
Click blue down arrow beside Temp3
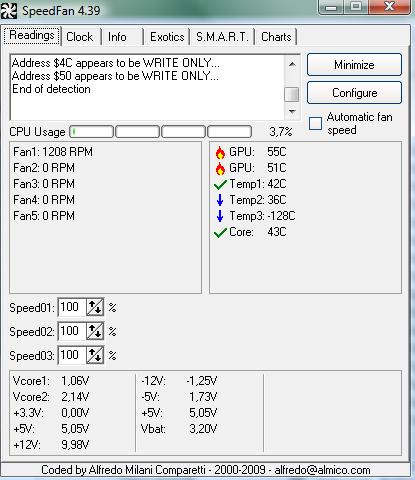[220, 216]
